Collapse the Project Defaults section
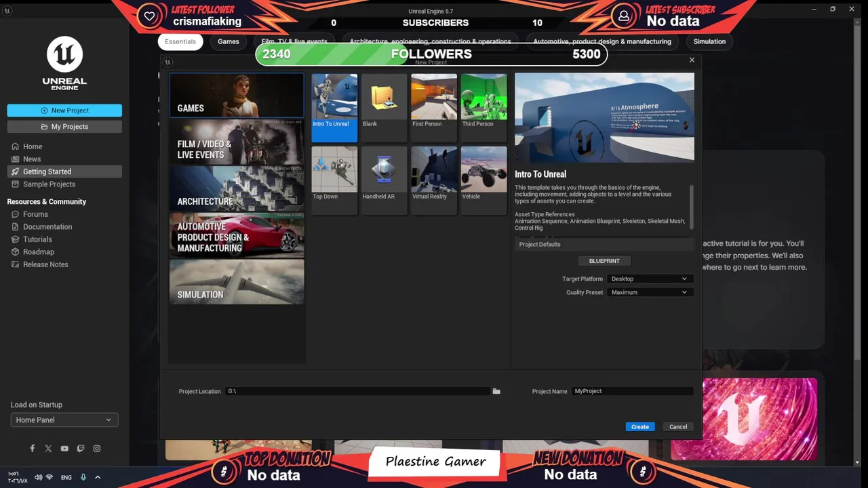The height and width of the screenshot is (488, 868). (604, 244)
